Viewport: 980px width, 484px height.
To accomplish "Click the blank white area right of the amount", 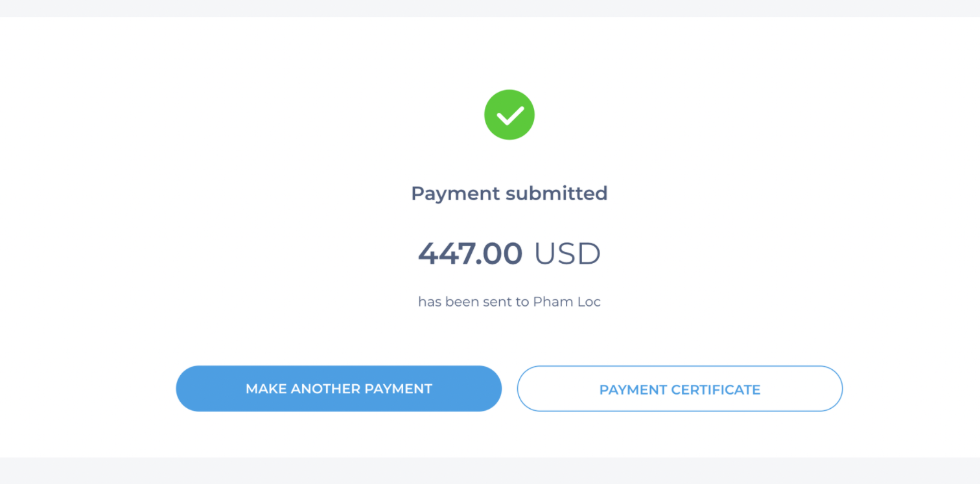I will coord(745,253).
